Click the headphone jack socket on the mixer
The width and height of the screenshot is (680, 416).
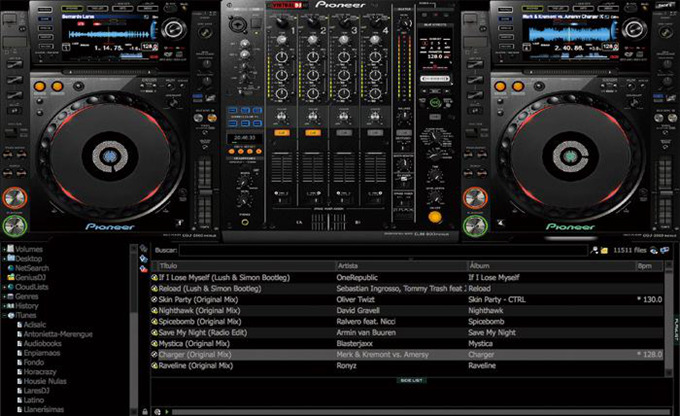coord(245,222)
